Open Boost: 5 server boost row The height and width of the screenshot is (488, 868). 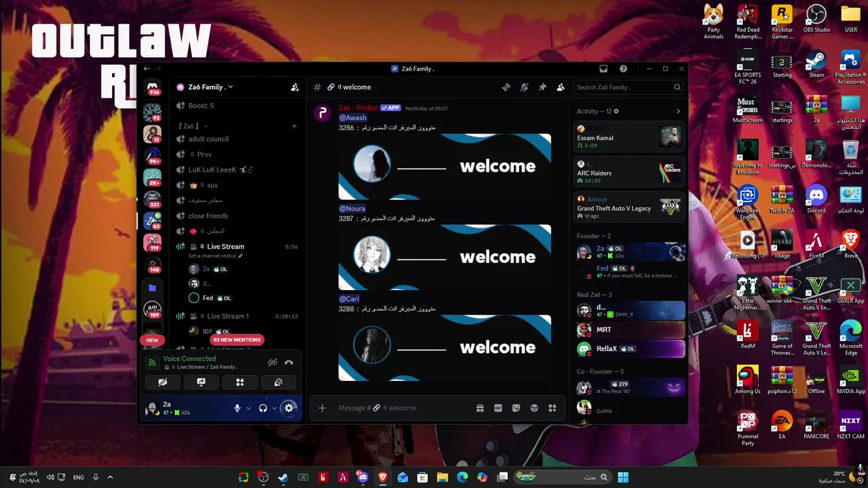click(237, 106)
